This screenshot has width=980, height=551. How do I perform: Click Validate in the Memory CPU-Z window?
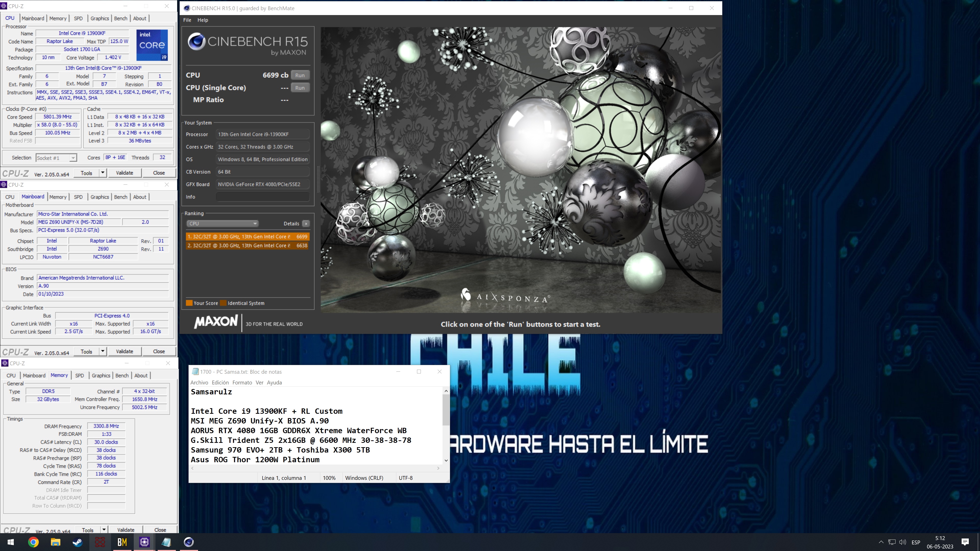(x=126, y=529)
